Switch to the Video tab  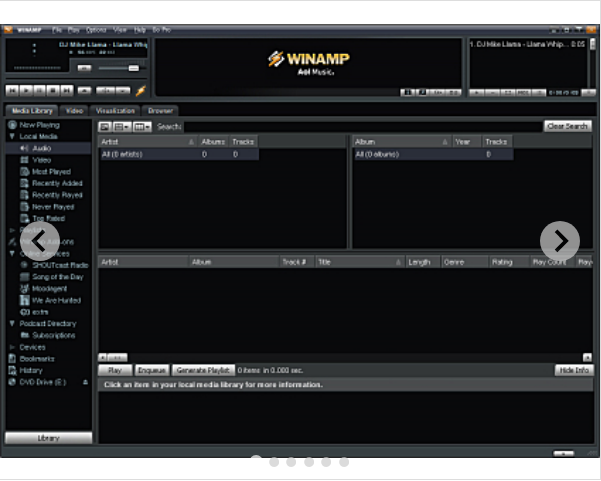pos(74,111)
